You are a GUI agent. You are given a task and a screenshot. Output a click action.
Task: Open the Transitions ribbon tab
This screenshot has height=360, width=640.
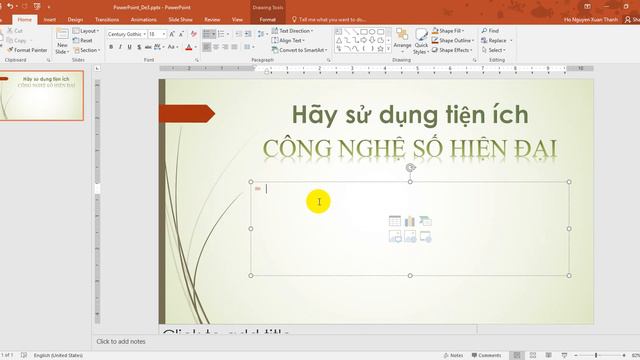(x=107, y=19)
